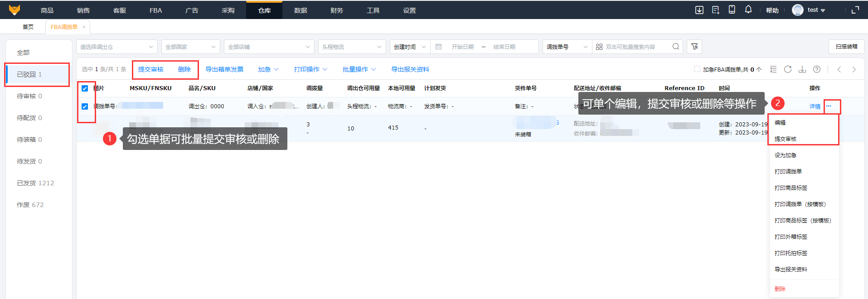
Task: Click the advanced filter funnel icon
Action: pos(694,47)
